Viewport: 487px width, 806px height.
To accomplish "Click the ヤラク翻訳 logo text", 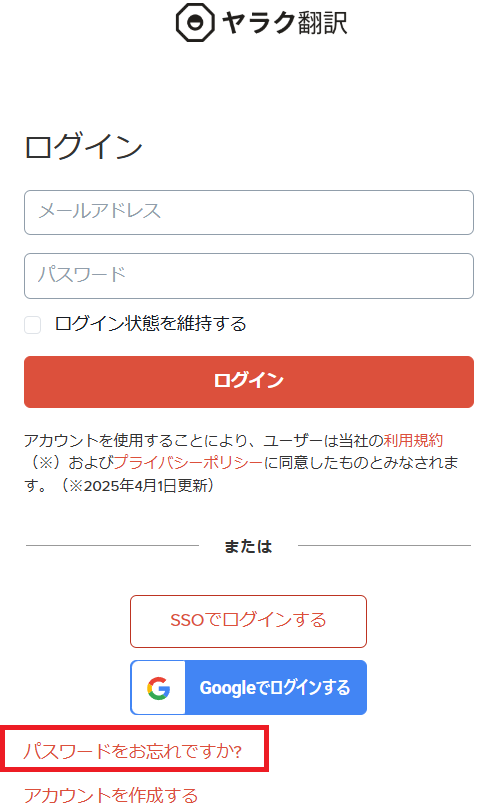I will pyautogui.click(x=284, y=23).
